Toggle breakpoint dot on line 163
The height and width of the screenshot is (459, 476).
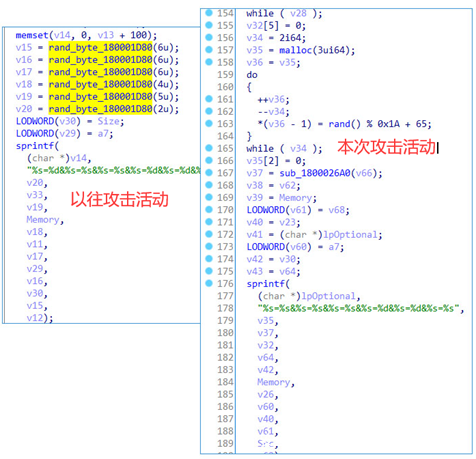coord(209,124)
